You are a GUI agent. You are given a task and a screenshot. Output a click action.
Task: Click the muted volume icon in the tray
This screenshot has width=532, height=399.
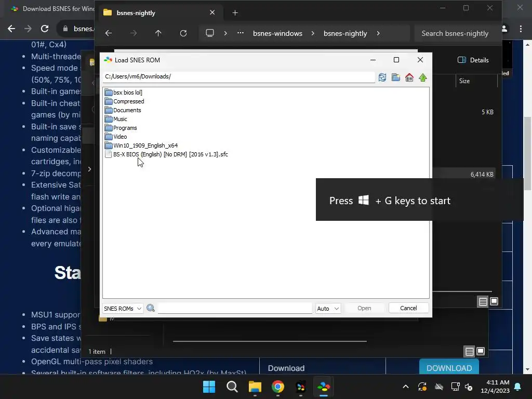pyautogui.click(x=469, y=387)
